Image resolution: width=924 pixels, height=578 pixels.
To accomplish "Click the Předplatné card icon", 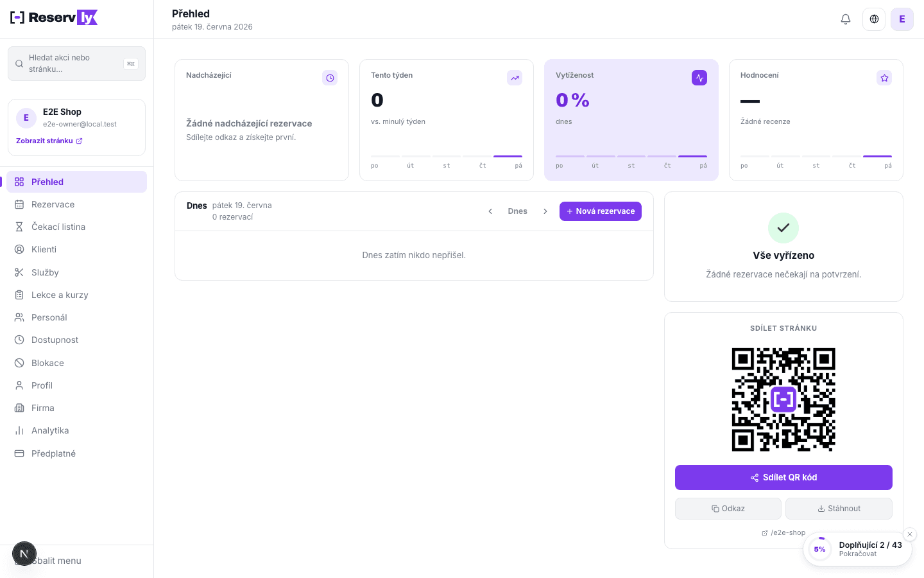I will coord(19,453).
